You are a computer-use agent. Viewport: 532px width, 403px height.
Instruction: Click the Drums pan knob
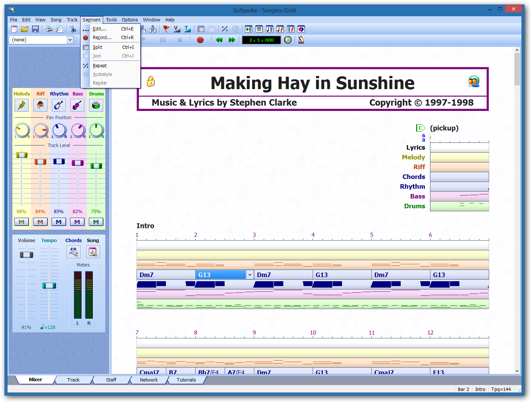(96, 130)
